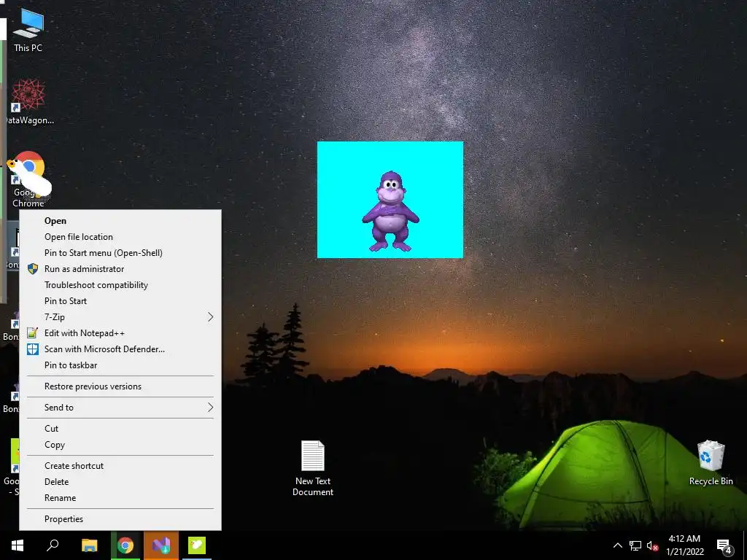Open Properties from the context menu
This screenshot has width=747, height=560.
coord(120,519)
